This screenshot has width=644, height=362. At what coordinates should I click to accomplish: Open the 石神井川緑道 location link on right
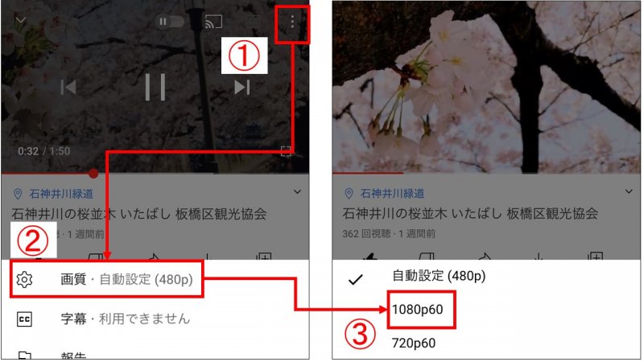pyautogui.click(x=392, y=193)
